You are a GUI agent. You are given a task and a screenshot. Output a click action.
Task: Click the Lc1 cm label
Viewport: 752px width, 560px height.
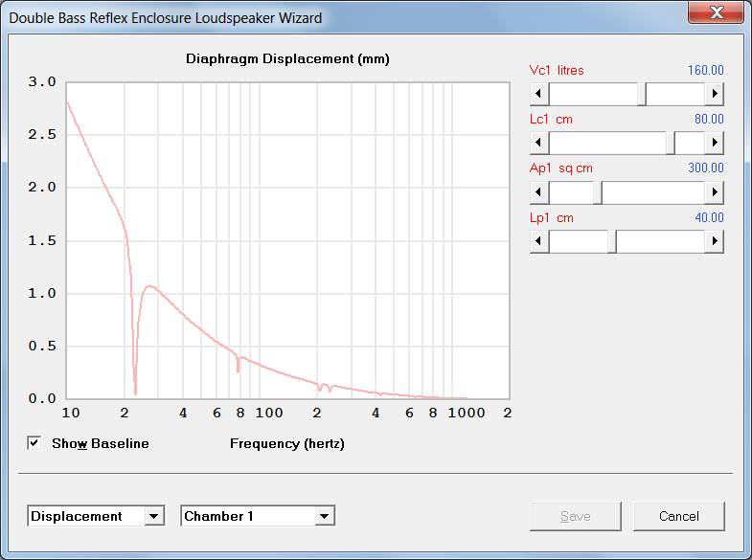(x=551, y=120)
